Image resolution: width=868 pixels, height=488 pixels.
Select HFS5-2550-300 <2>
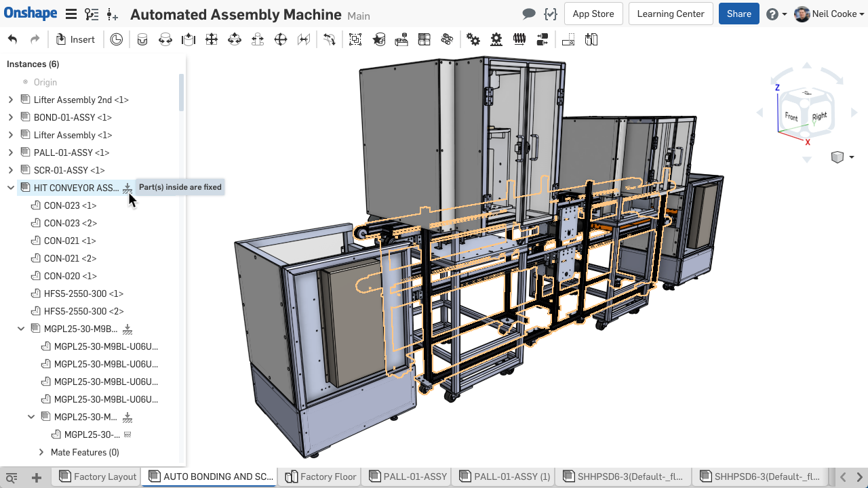pos(83,311)
